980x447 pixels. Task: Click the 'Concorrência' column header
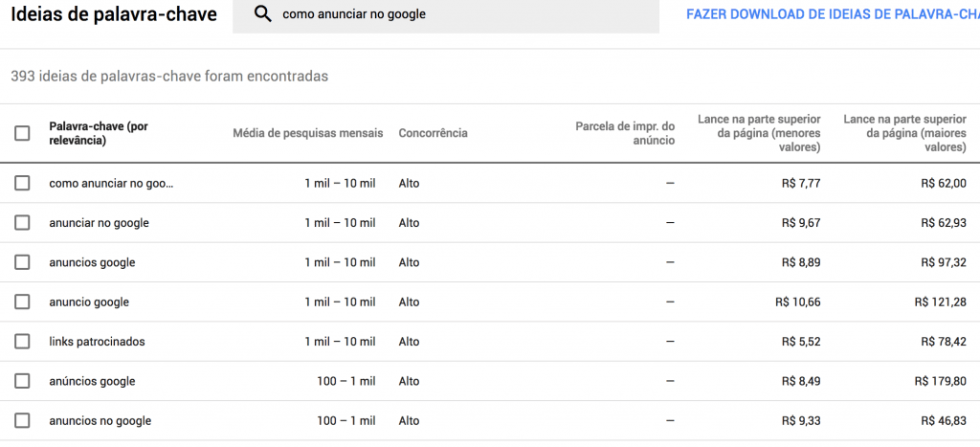(x=433, y=133)
